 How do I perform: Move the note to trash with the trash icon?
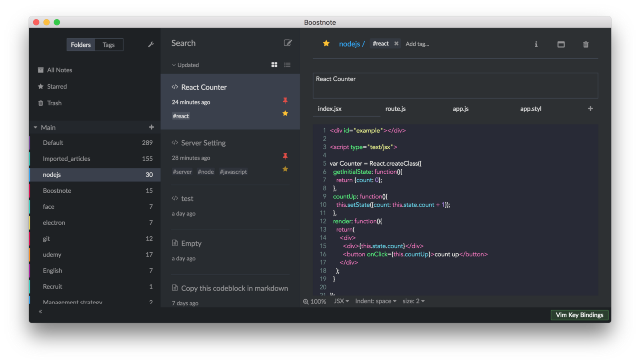click(586, 44)
